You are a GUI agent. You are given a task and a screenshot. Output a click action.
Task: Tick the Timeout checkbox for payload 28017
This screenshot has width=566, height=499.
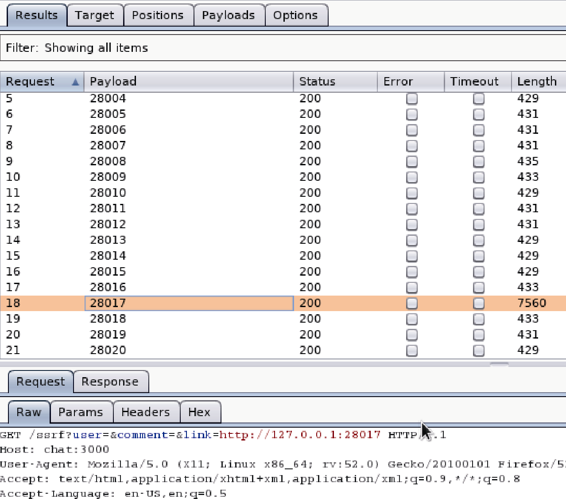point(479,303)
